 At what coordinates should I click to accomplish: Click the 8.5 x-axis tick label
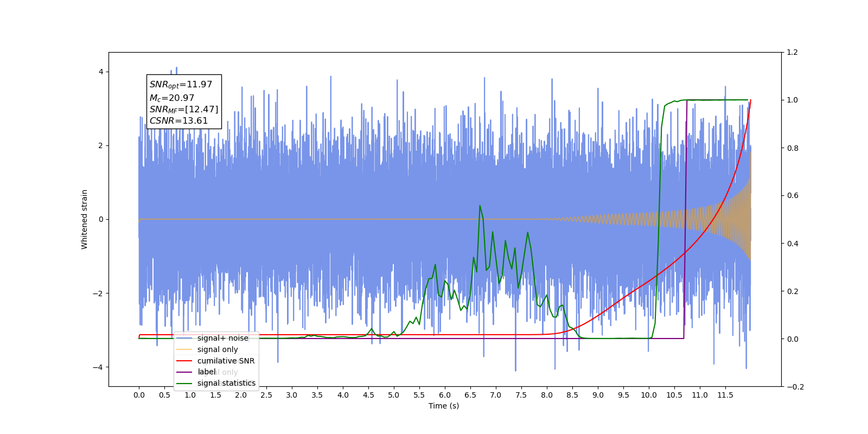pos(572,395)
